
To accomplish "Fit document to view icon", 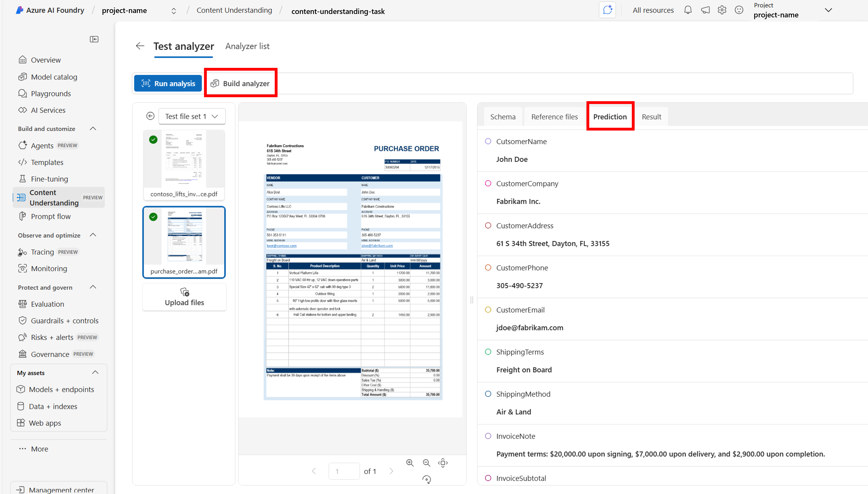I will [x=443, y=463].
